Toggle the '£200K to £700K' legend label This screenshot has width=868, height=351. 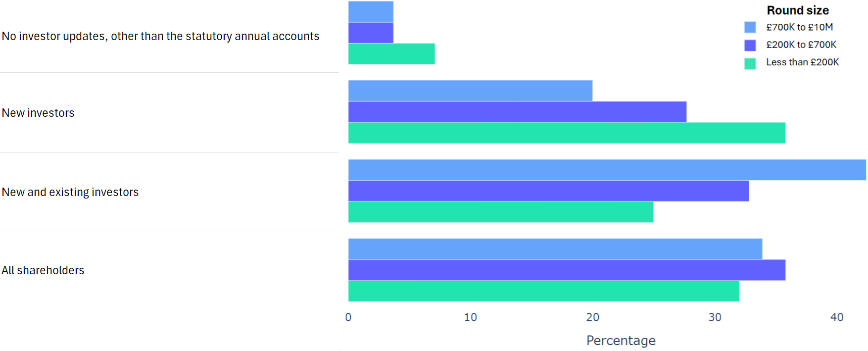(x=801, y=45)
